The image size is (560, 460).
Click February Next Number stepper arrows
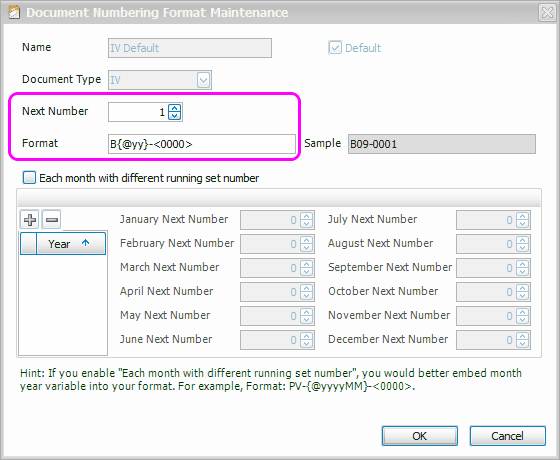point(306,244)
